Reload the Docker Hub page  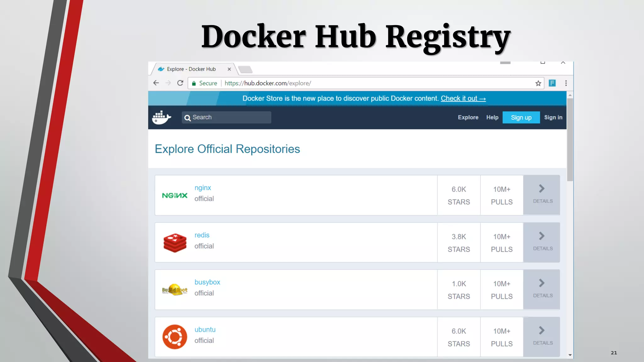pos(180,83)
